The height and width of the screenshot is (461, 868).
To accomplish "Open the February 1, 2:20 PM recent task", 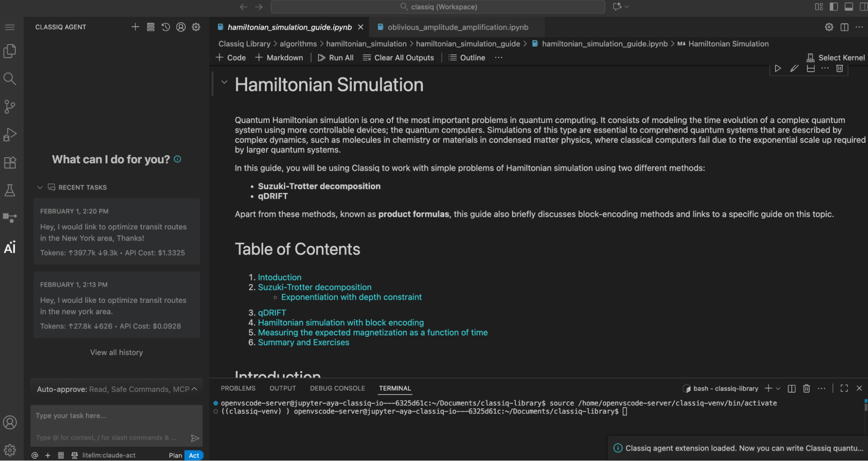I will pos(116,231).
